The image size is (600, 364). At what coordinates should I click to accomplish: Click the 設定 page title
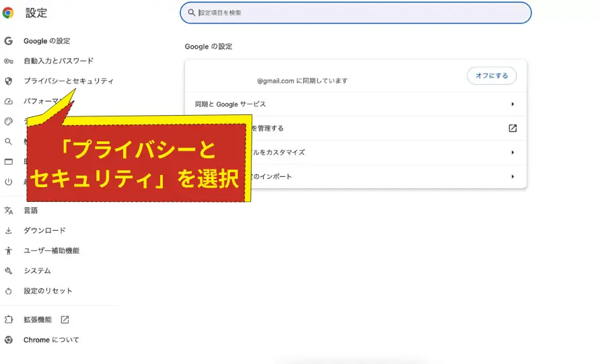(36, 13)
